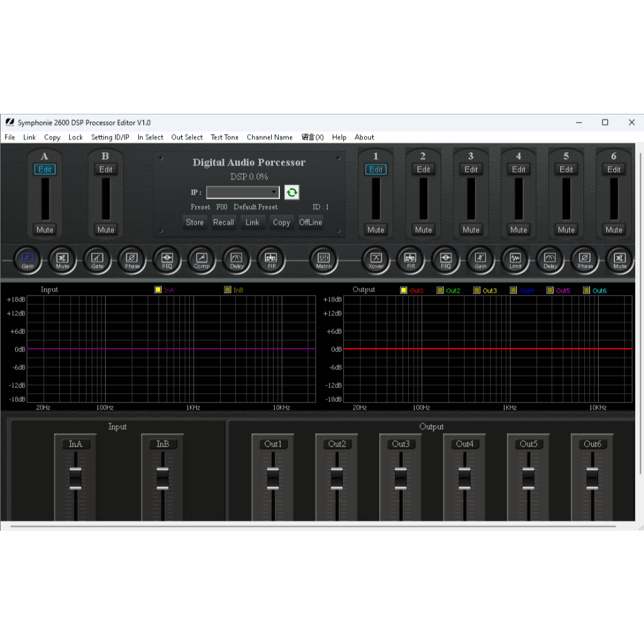Open the output Delay module icon
Screen dimensions: 644x644
click(550, 260)
